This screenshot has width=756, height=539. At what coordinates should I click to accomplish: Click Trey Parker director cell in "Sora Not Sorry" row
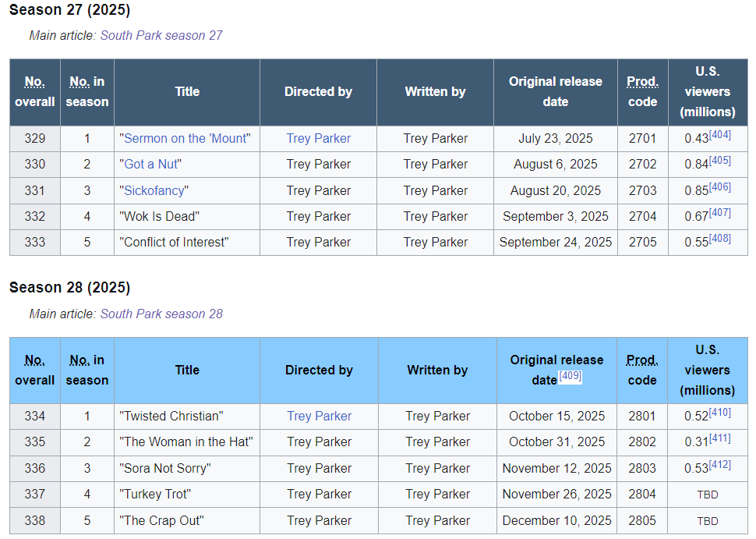coord(320,469)
